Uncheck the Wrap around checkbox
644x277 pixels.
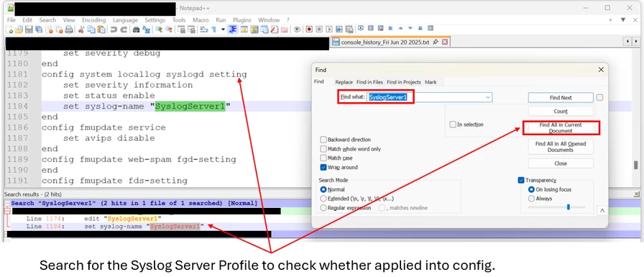pos(323,167)
